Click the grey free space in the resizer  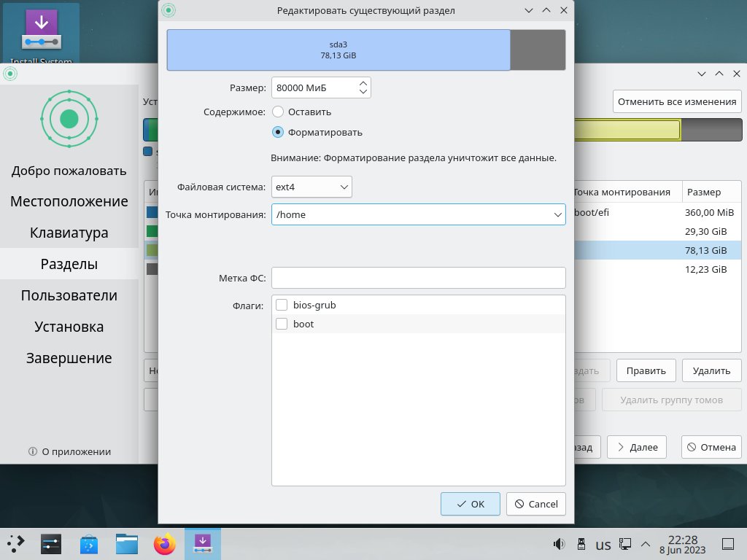click(x=538, y=50)
